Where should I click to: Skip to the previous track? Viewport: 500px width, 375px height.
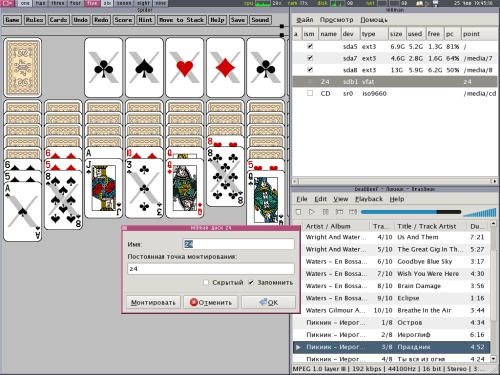(x=339, y=212)
